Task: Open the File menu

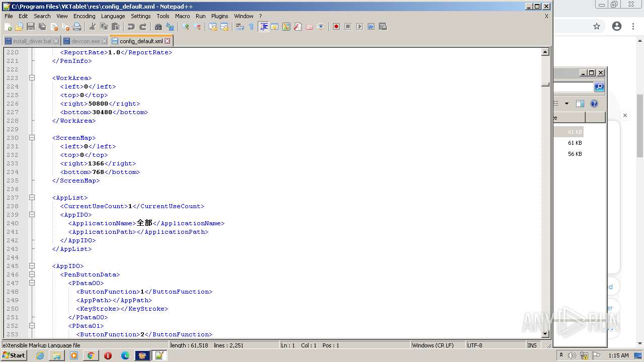Action: click(x=9, y=16)
